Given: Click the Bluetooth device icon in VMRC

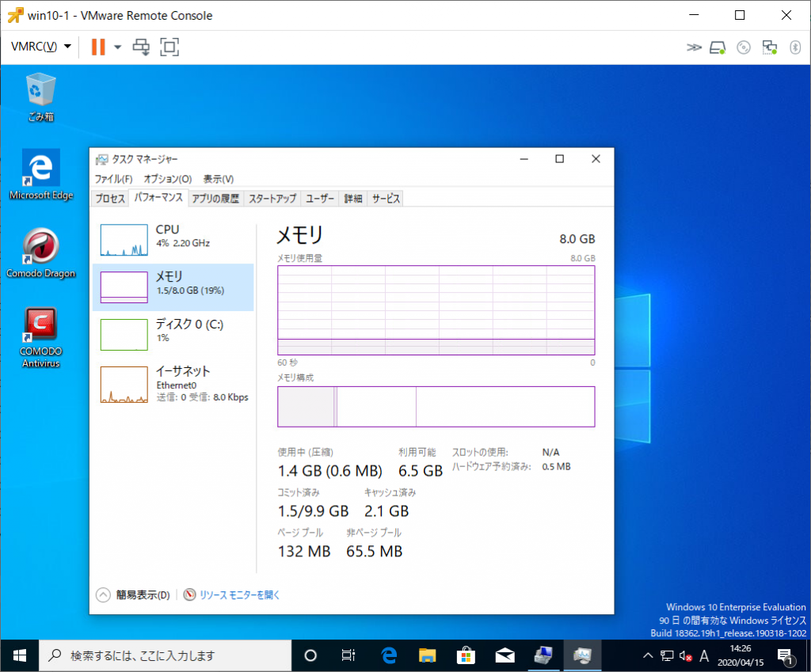Looking at the screenshot, I should (x=795, y=47).
